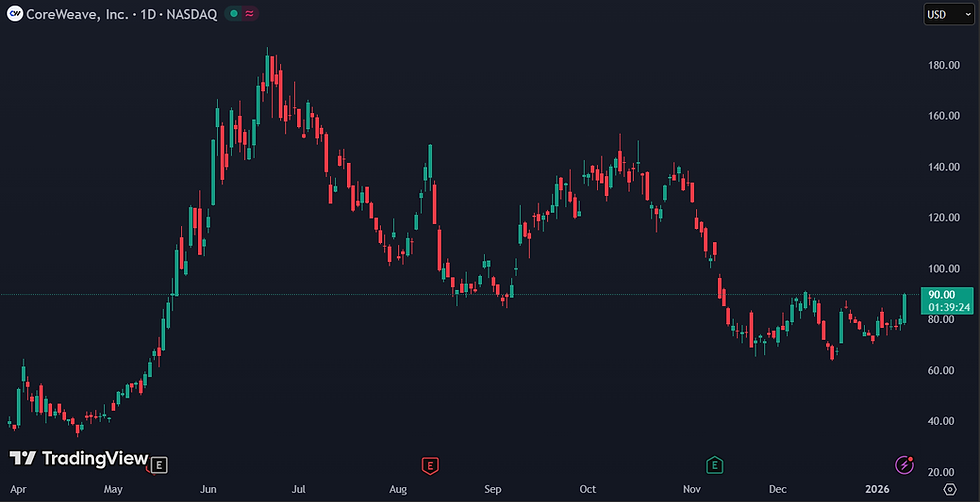Click the CoreWeave, Inc. · 1D · NASDAQ title
Image resolution: width=980 pixels, height=502 pixels.
click(x=121, y=14)
